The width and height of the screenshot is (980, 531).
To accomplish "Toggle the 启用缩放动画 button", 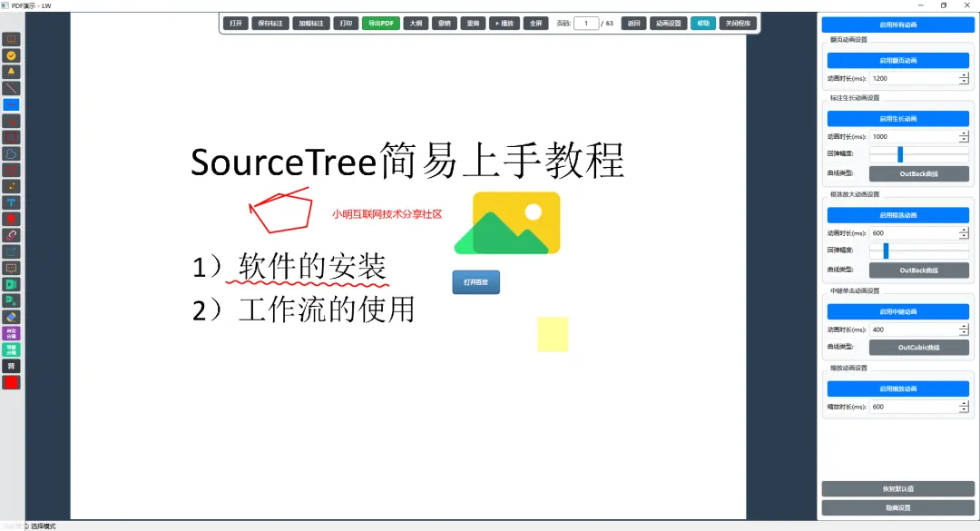I will [x=898, y=389].
